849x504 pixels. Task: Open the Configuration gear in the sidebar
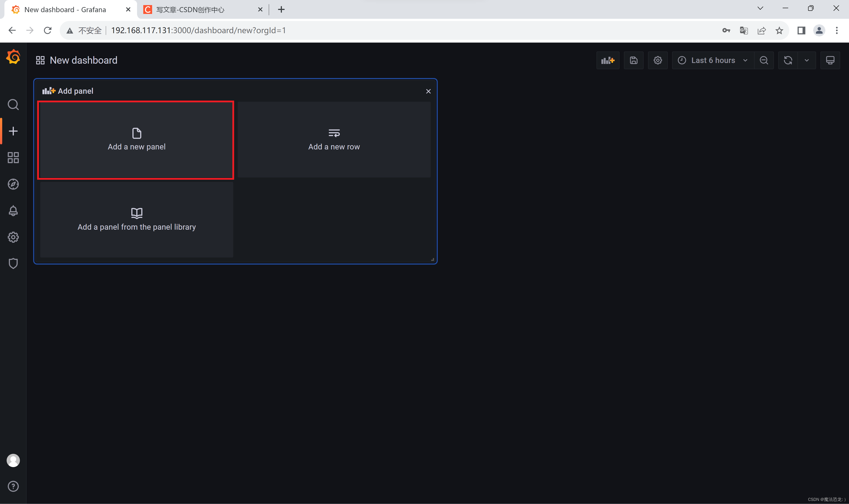pos(13,237)
